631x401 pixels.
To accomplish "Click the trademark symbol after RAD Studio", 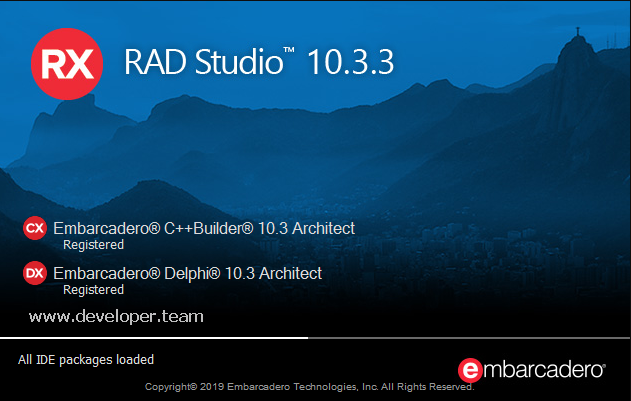I will click(288, 51).
